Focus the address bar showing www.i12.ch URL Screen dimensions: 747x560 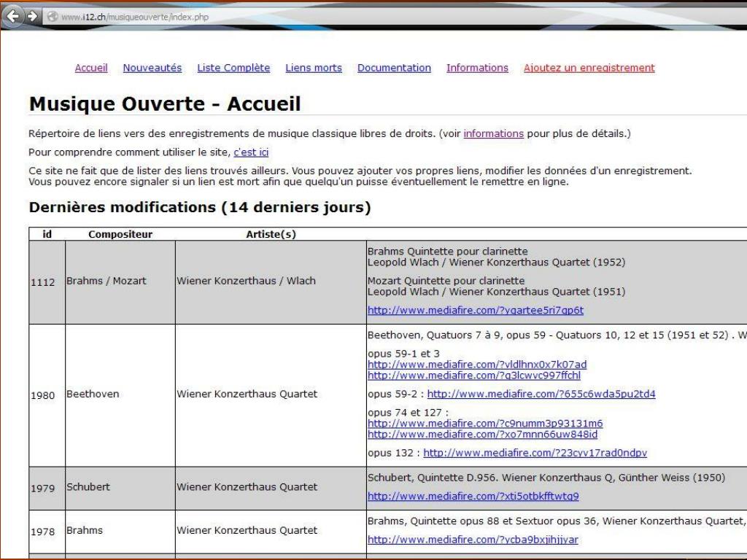coord(395,17)
